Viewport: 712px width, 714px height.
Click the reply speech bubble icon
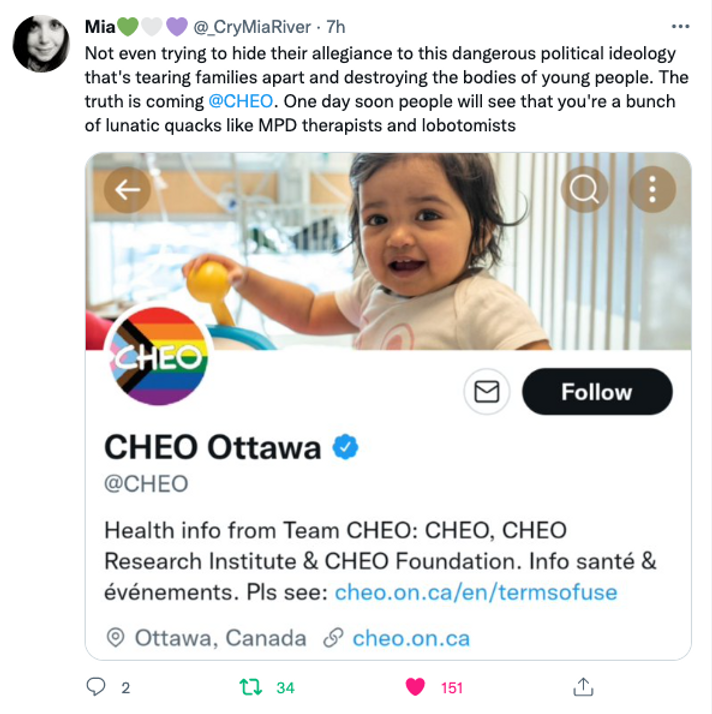click(97, 687)
